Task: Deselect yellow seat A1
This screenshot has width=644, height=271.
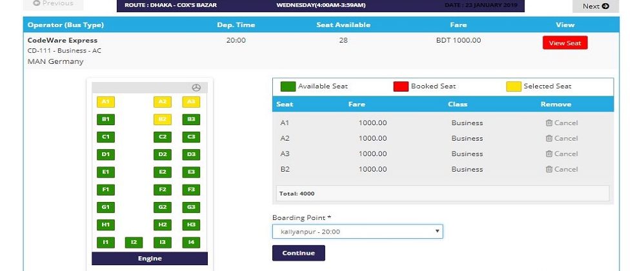Action: coord(106,102)
